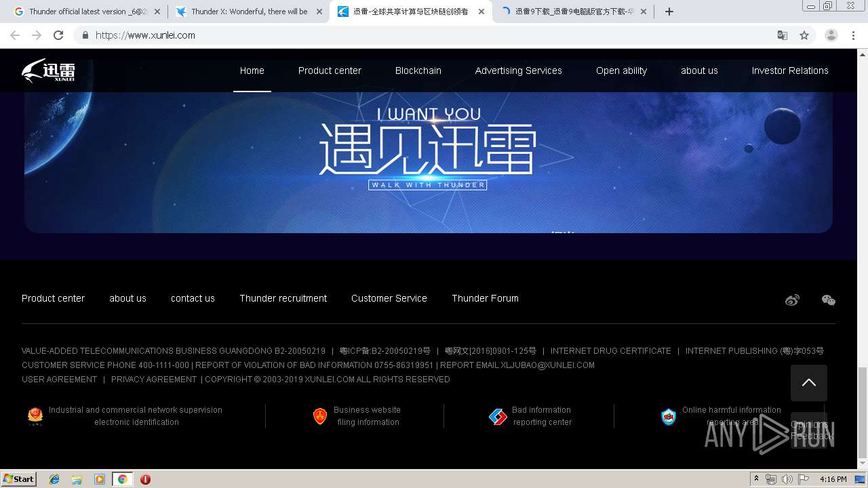Click the taskbar clock showing 4:16 PM

point(833,479)
